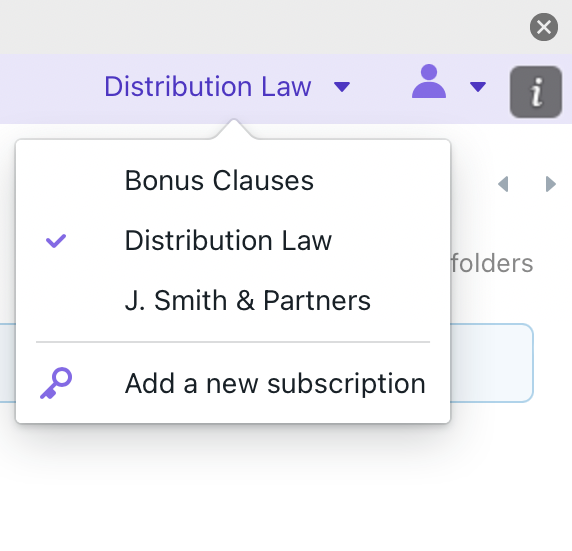Image resolution: width=572 pixels, height=551 pixels.
Task: Click the blue outlined box right of the menu
Action: coord(492,363)
